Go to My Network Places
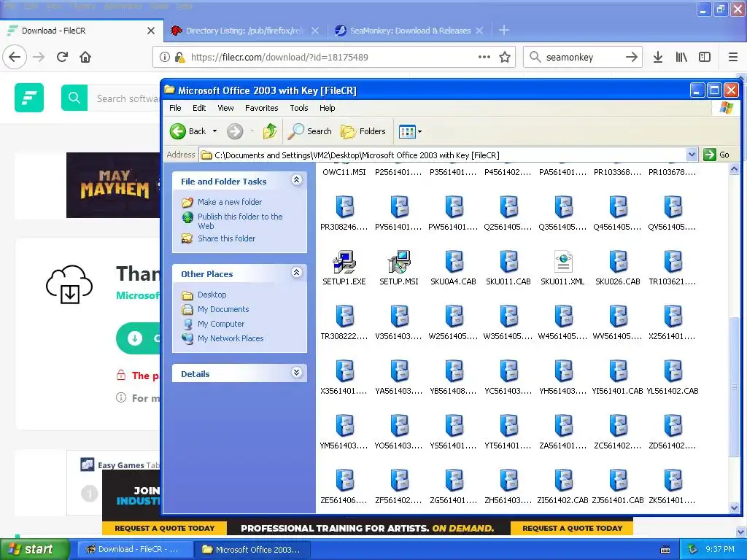 click(x=231, y=338)
